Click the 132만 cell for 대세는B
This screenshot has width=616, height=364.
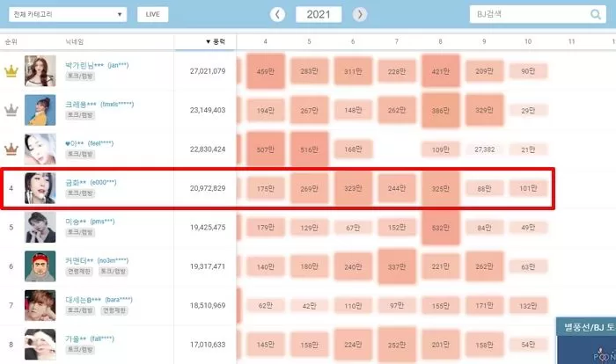pos(528,305)
